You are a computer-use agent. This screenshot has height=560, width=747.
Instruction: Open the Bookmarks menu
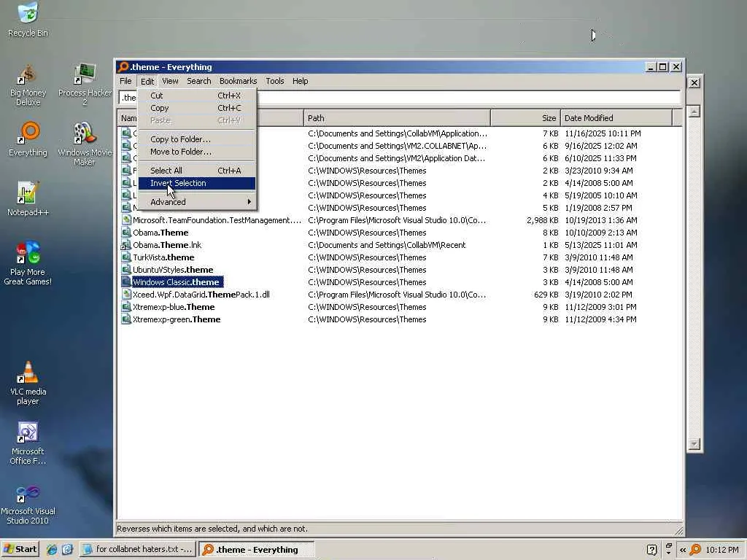(x=238, y=81)
